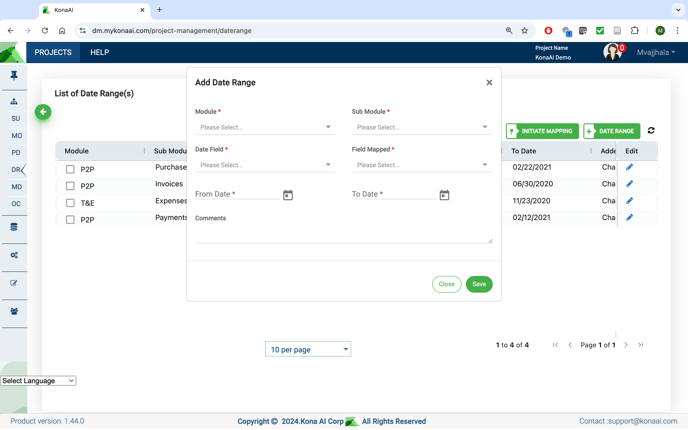Open the 10 per page selector
The width and height of the screenshot is (688, 430).
[x=308, y=349]
